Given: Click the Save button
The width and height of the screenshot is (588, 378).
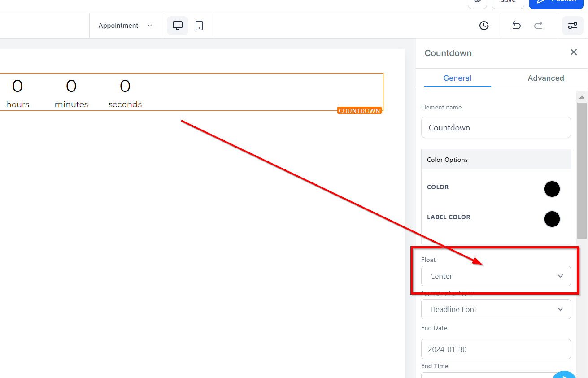Looking at the screenshot, I should click(508, 2).
